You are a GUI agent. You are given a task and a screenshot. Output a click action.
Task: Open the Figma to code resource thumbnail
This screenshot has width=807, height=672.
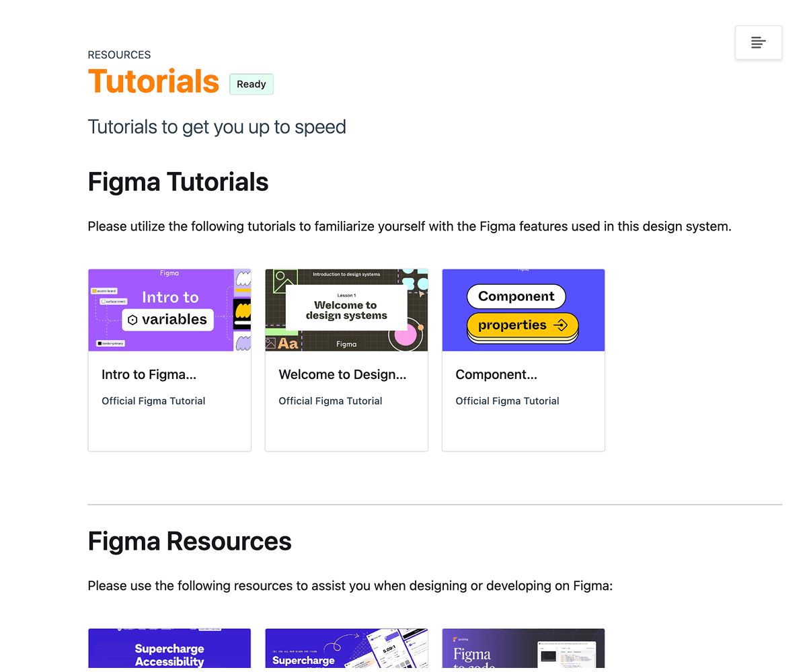(x=523, y=648)
